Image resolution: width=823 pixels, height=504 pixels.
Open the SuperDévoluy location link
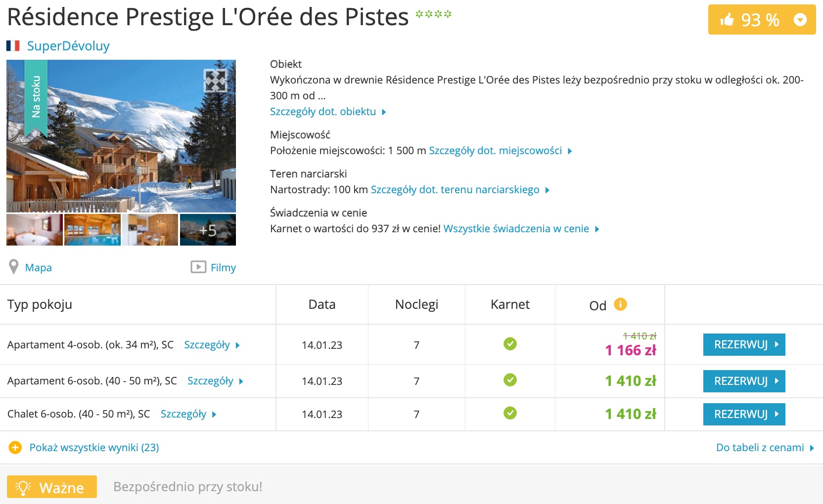pos(68,46)
